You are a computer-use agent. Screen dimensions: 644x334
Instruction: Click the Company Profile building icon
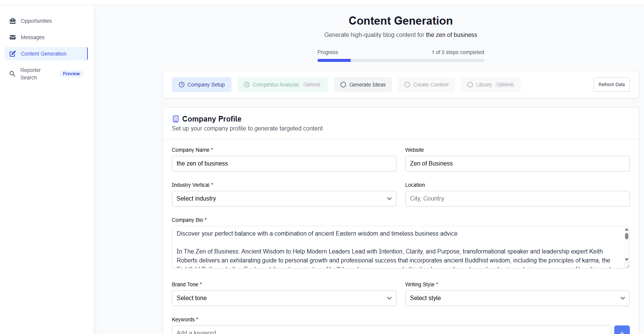click(176, 119)
